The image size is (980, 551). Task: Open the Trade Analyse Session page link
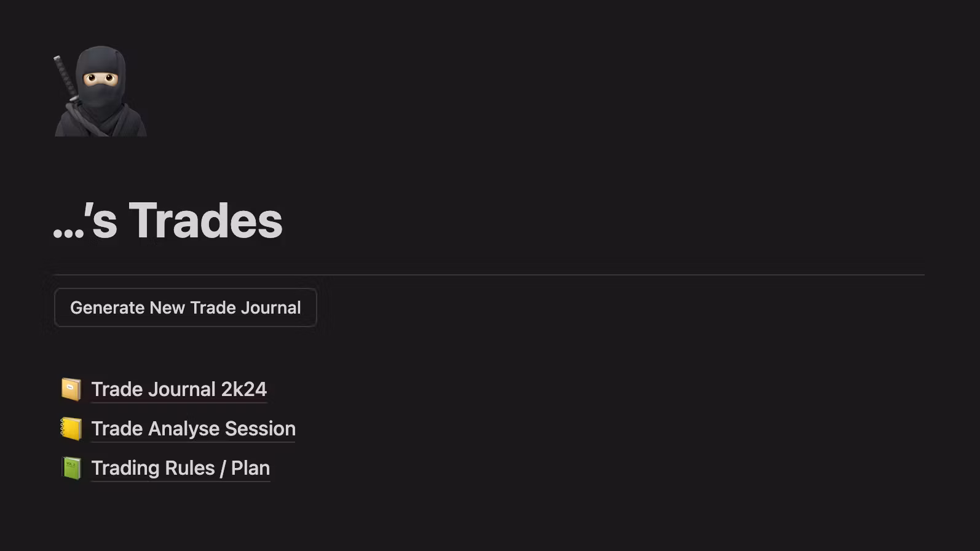[193, 429]
